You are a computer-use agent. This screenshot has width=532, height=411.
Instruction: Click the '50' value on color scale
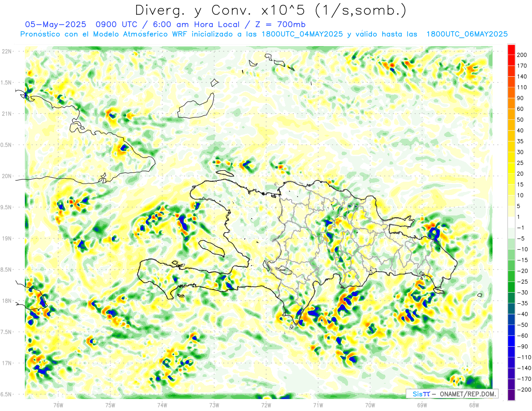pos(520,120)
